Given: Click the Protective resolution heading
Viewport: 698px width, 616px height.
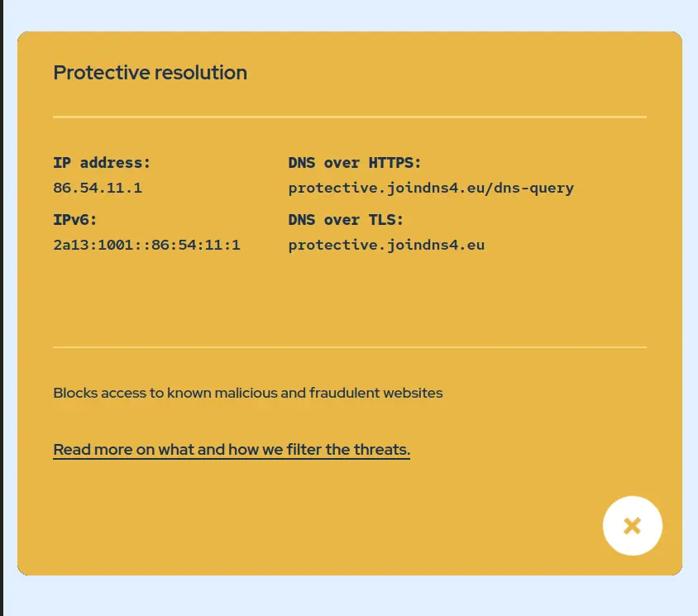Looking at the screenshot, I should [x=150, y=73].
